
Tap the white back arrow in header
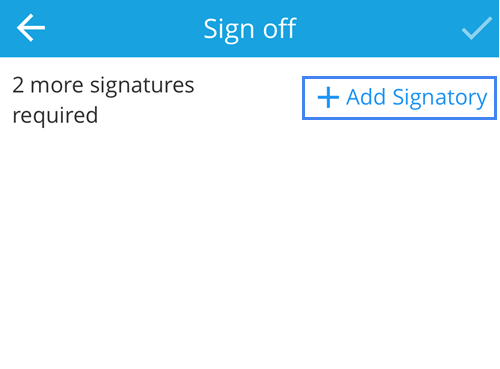point(31,28)
